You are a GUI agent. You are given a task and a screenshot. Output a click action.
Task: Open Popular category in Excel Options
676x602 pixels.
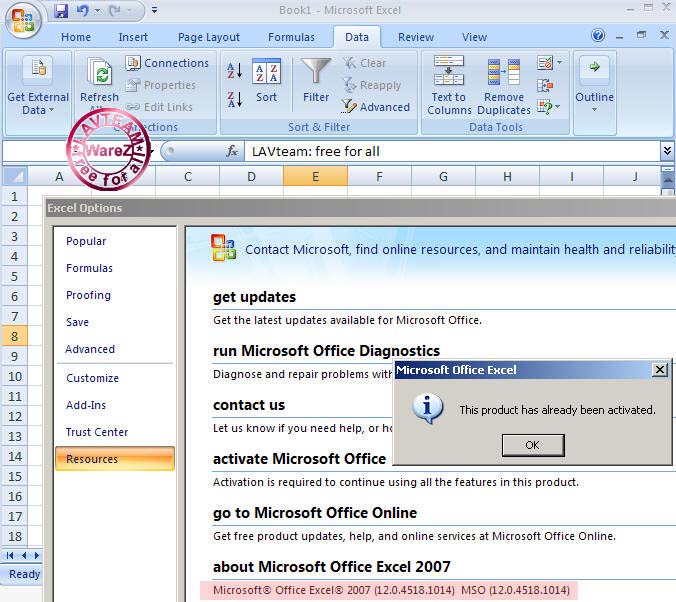coord(86,241)
